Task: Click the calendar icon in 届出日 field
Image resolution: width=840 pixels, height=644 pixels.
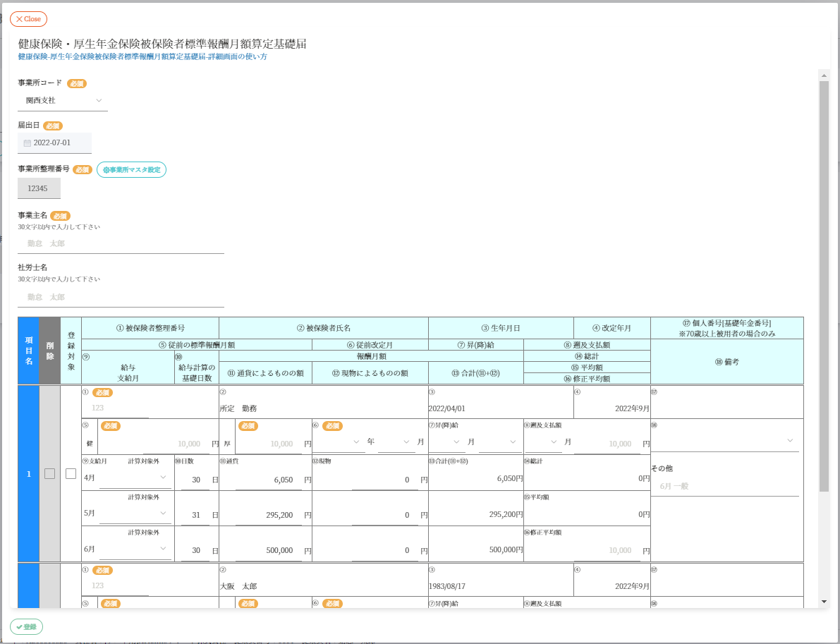Action: [28, 143]
